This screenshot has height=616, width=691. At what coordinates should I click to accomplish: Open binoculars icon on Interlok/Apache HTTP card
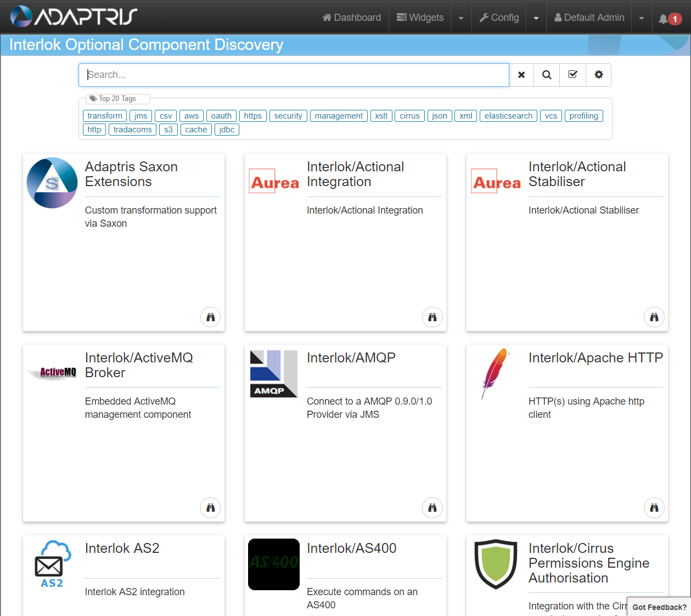coord(654,508)
